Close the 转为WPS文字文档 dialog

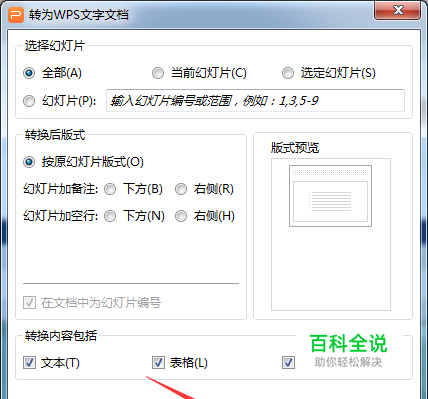398,10
